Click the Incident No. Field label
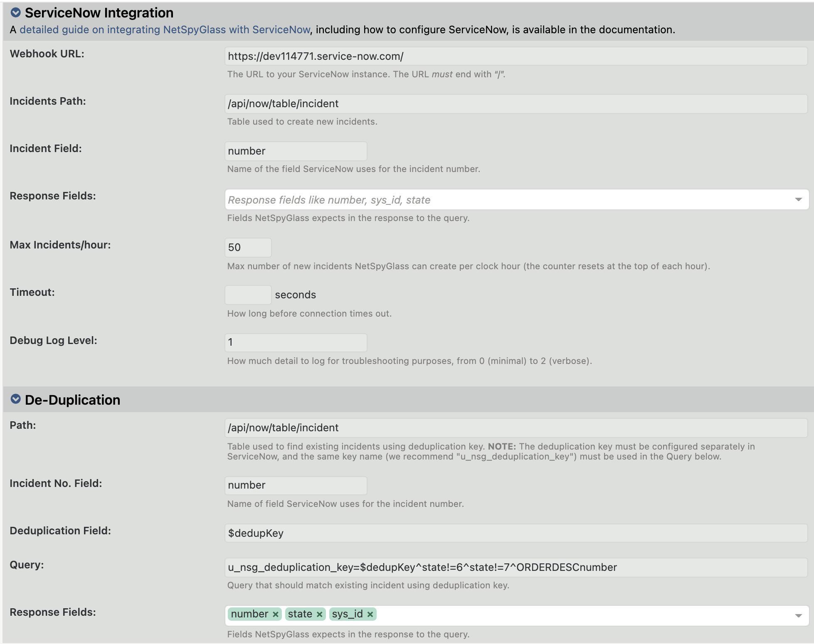This screenshot has height=644, width=814. [56, 483]
